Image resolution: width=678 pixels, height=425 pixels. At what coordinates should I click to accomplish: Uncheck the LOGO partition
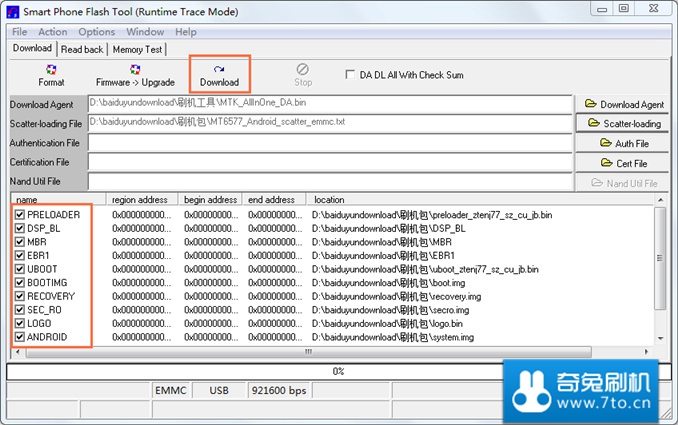pos(19,323)
